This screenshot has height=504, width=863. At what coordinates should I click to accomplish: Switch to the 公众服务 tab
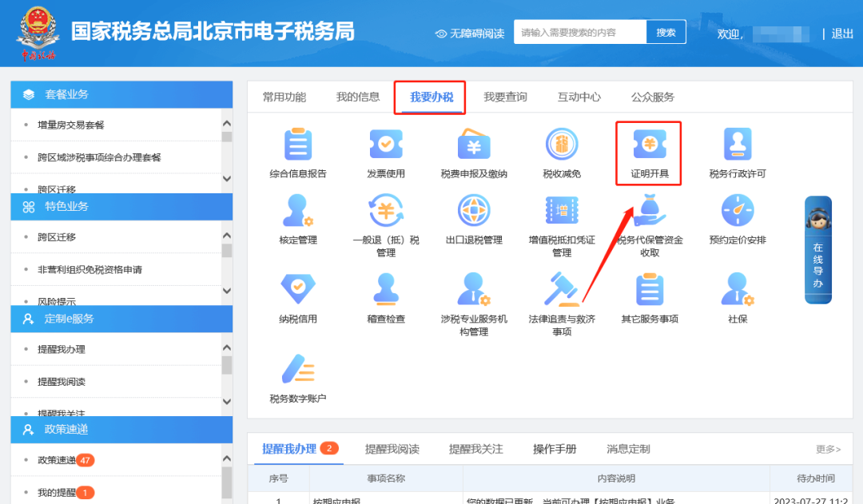[653, 97]
